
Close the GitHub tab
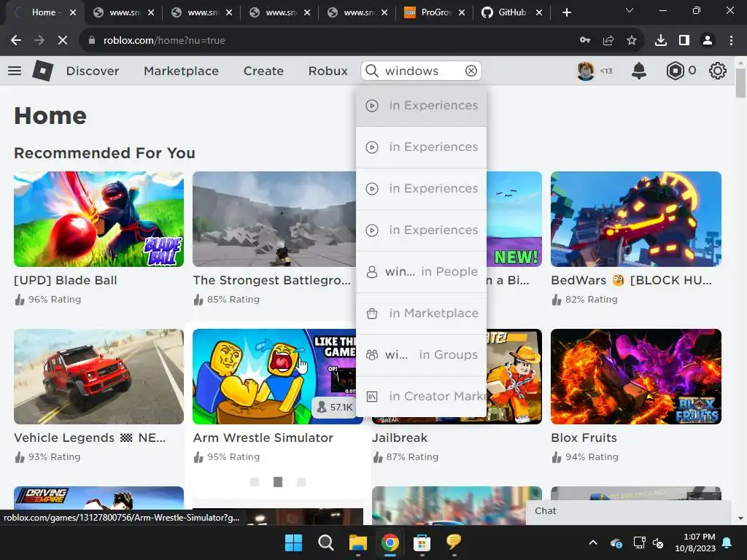[539, 12]
